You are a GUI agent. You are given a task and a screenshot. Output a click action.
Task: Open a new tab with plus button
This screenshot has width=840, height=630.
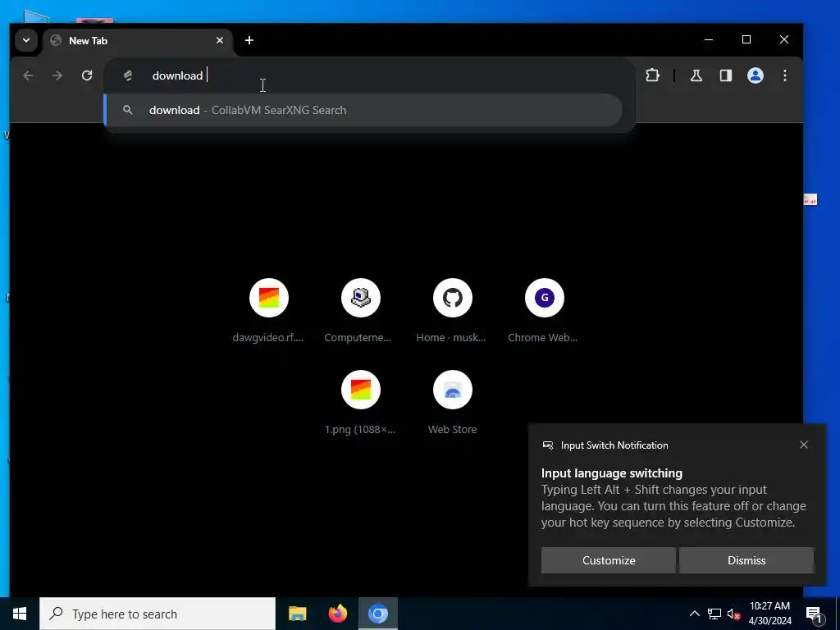click(x=249, y=40)
